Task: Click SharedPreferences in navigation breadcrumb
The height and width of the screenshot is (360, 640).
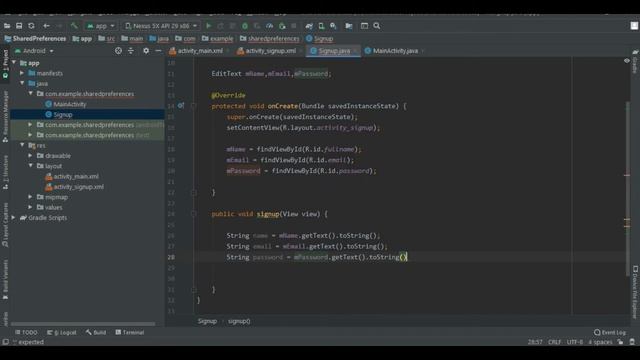Action: pyautogui.click(x=35, y=38)
